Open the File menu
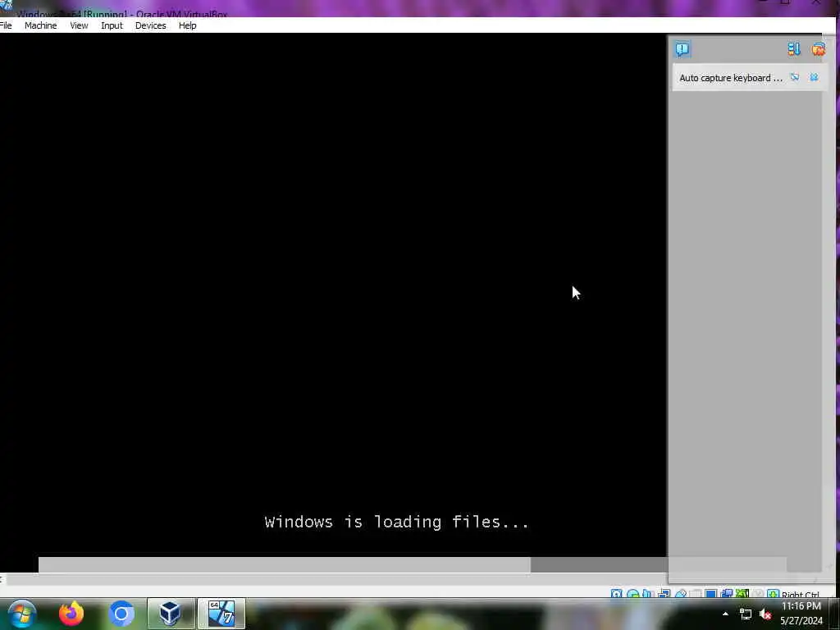Image resolution: width=840 pixels, height=630 pixels. 6,25
